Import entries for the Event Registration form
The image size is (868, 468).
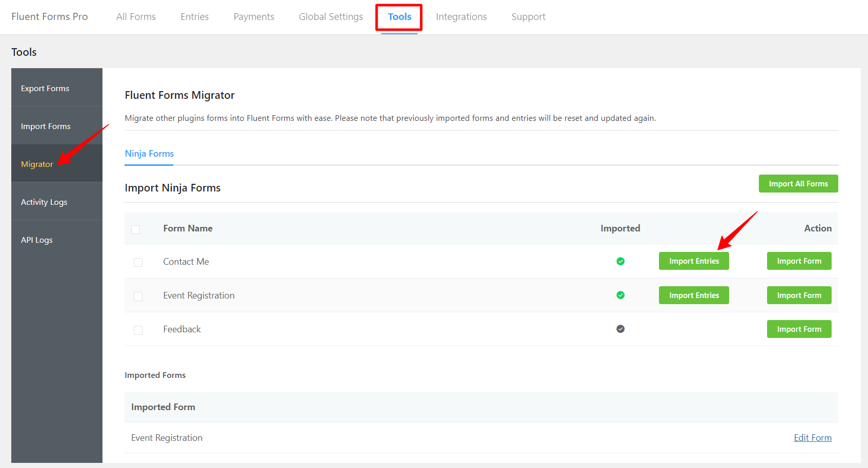694,295
